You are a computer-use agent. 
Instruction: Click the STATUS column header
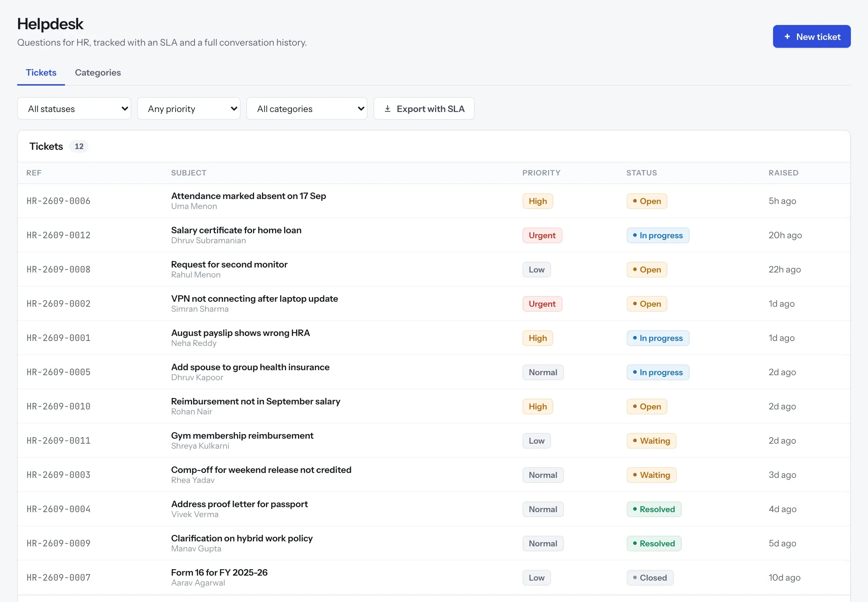pos(642,173)
